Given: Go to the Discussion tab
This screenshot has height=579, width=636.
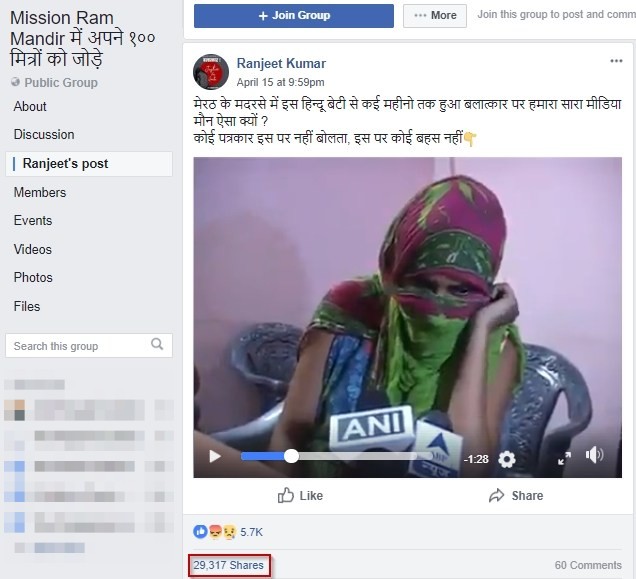Looking at the screenshot, I should pos(44,134).
